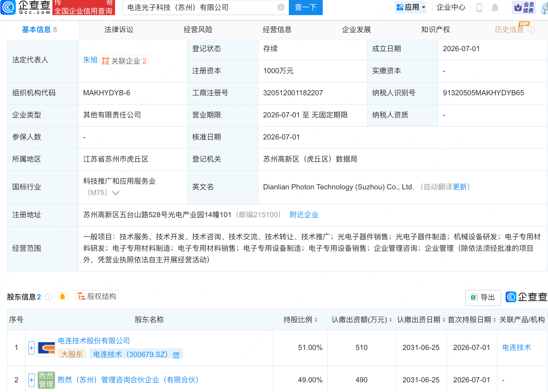Image resolution: width=548 pixels, height=392 pixels.
Task: Open the 历史信息 VIP tab
Action: click(x=509, y=30)
